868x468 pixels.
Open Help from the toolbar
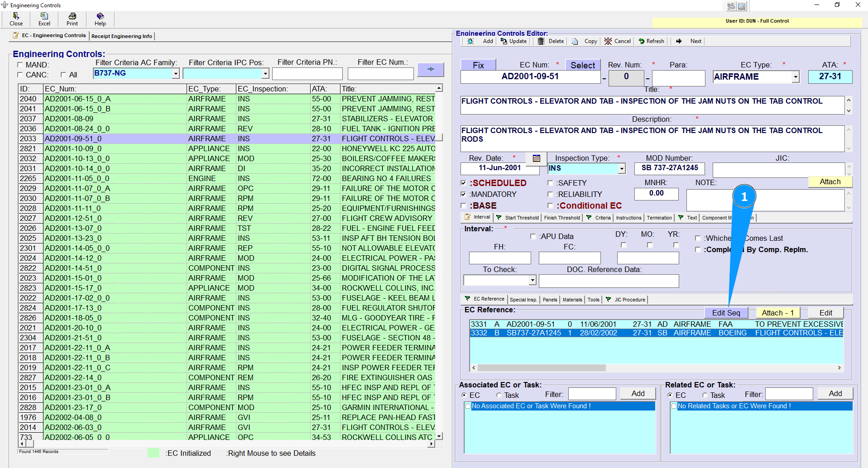point(100,17)
